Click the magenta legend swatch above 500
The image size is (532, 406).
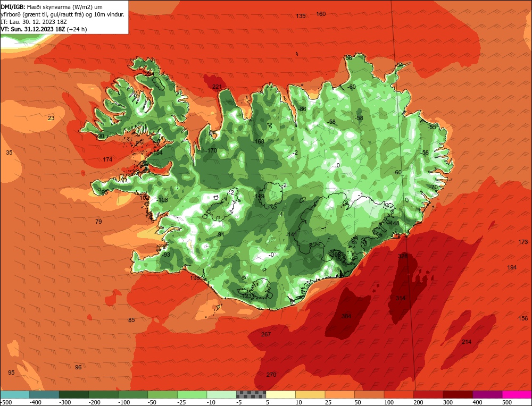517,394
